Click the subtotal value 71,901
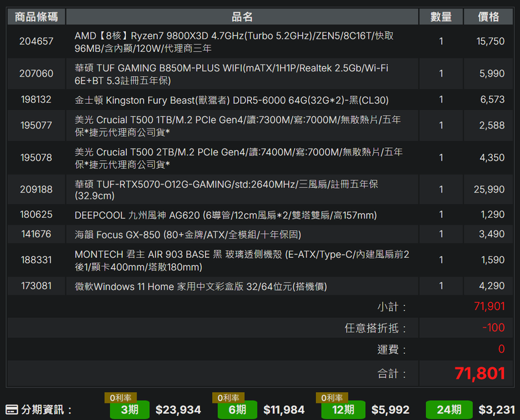 click(x=489, y=306)
